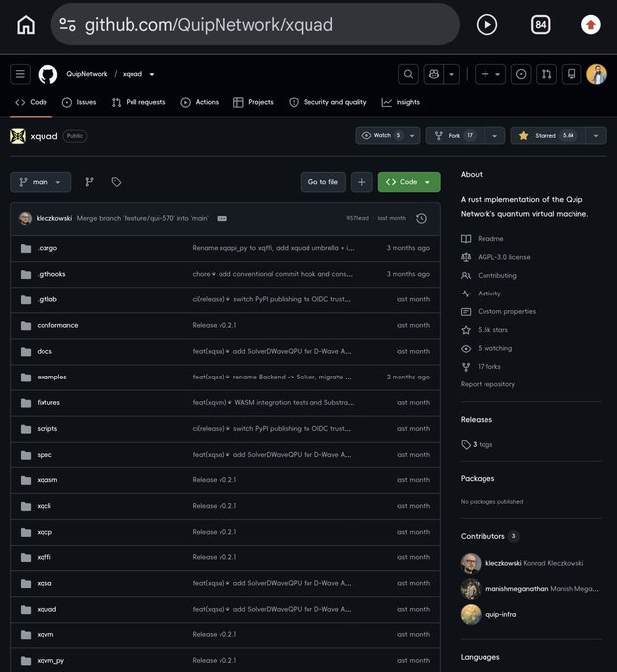Tap the red upload arrow browser icon
The image size is (617, 672).
coord(591,25)
